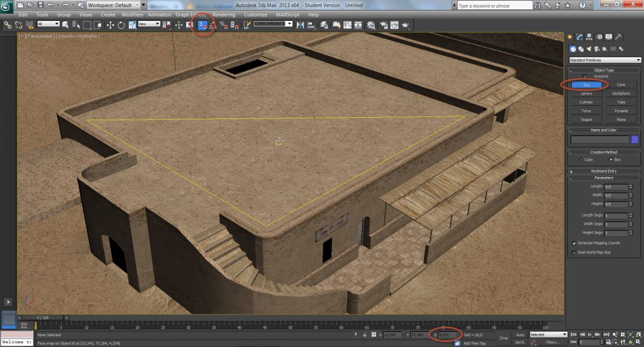This screenshot has width=644, height=347.
Task: Open the Standard Primitives dropdown
Action: pos(604,60)
